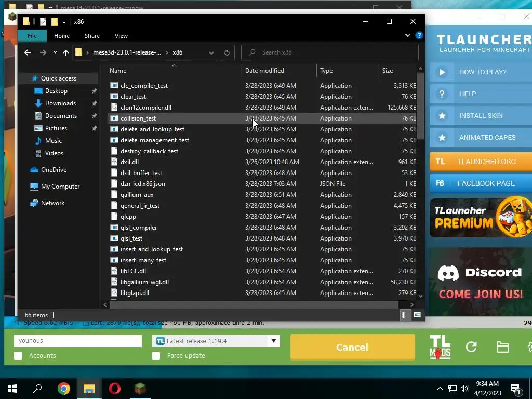Click TLauncher Premium banner
The image size is (532, 399).
(x=481, y=218)
